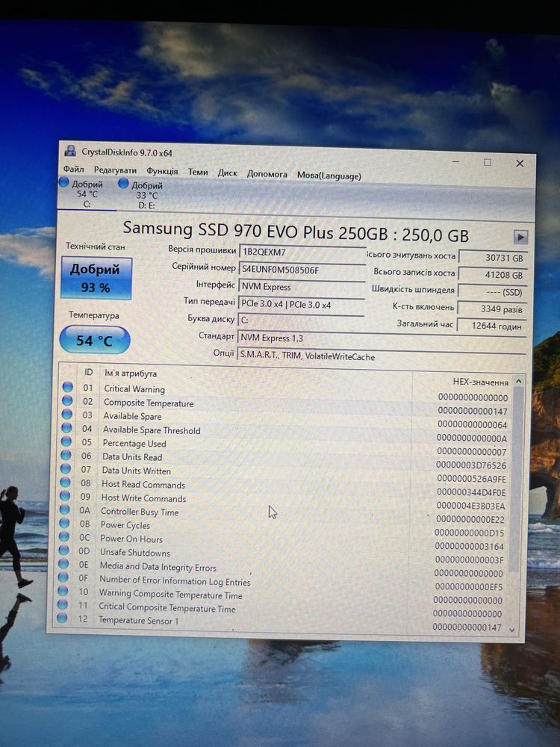Screen dimensions: 560x747
Task: Open the Теми menu
Action: click(x=198, y=172)
